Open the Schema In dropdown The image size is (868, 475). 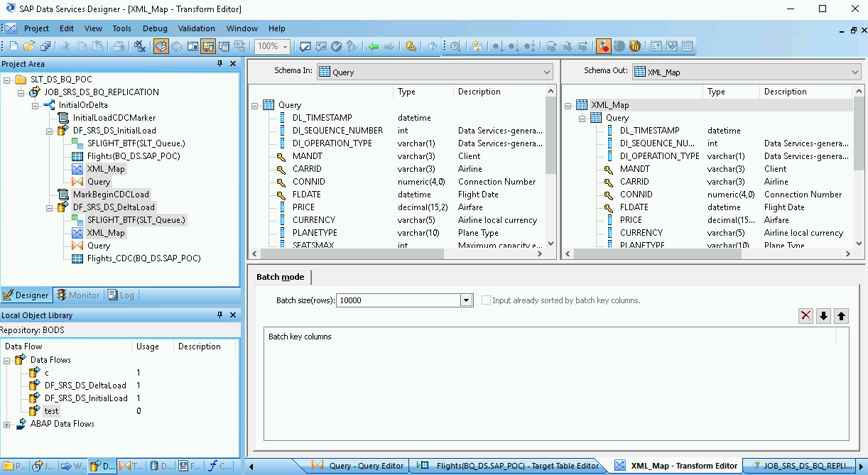click(x=546, y=72)
